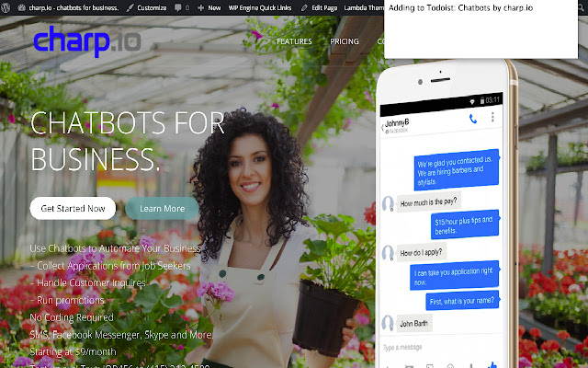
Task: Click the Learn More button
Action: coord(162,209)
